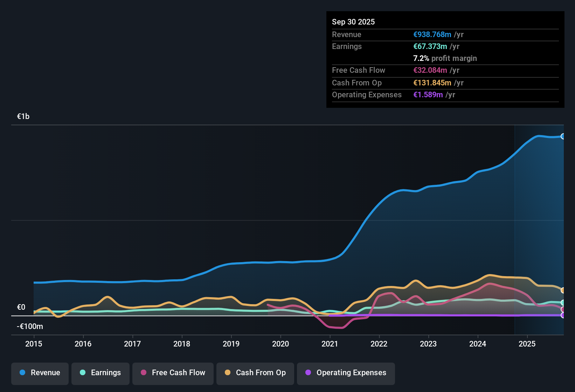Click the pink Free Cash Flow legend dot
The image size is (575, 392).
coord(143,373)
